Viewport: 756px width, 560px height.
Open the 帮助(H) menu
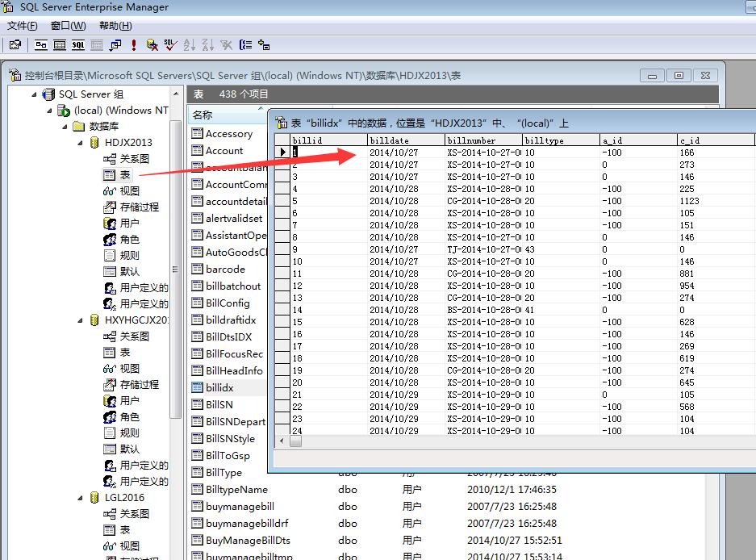(115, 26)
